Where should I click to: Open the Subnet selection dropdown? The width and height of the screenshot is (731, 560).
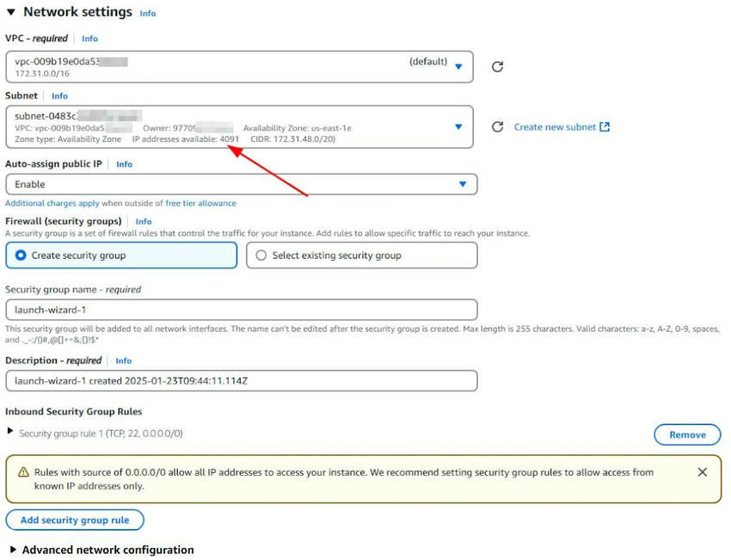458,126
